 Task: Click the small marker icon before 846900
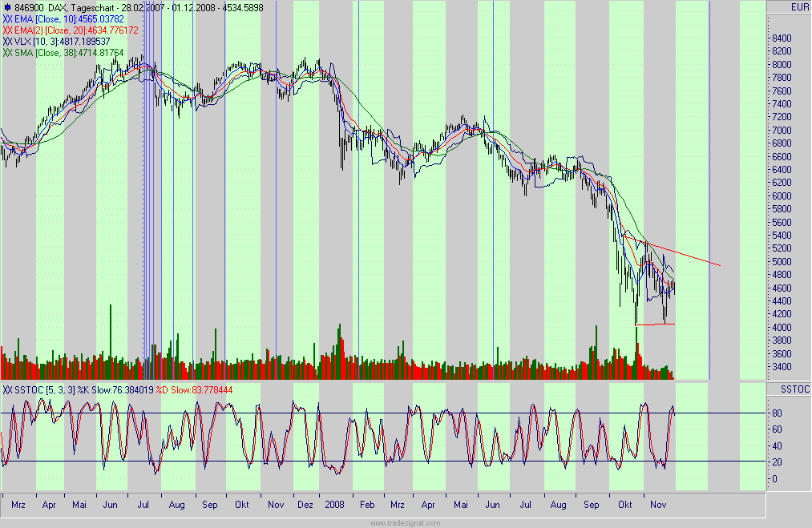tap(7, 8)
